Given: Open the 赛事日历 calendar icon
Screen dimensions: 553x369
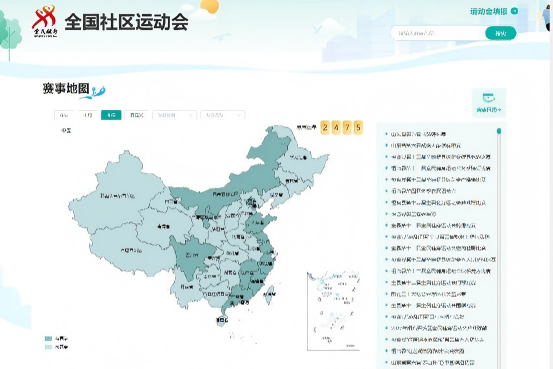Looking at the screenshot, I should tap(489, 102).
